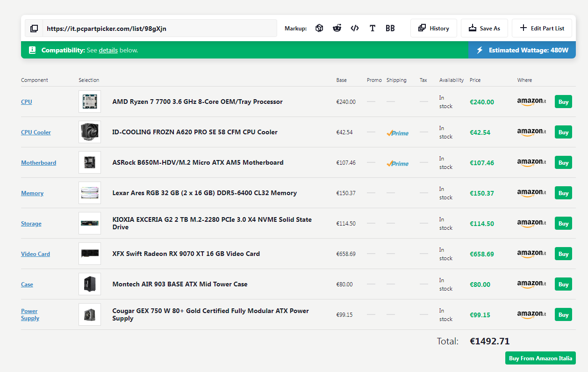588x372 pixels.
Task: Select the BB code markup icon
Action: coord(390,28)
